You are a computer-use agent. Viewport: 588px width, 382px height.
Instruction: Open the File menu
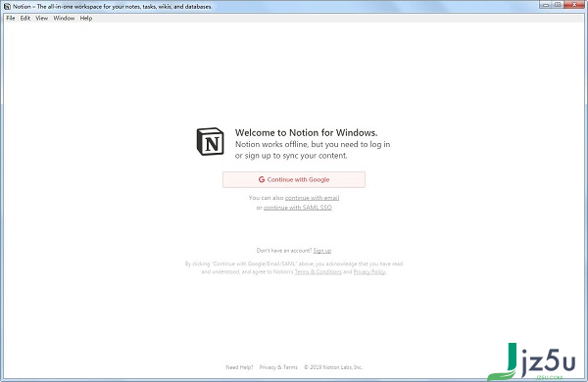click(x=11, y=18)
